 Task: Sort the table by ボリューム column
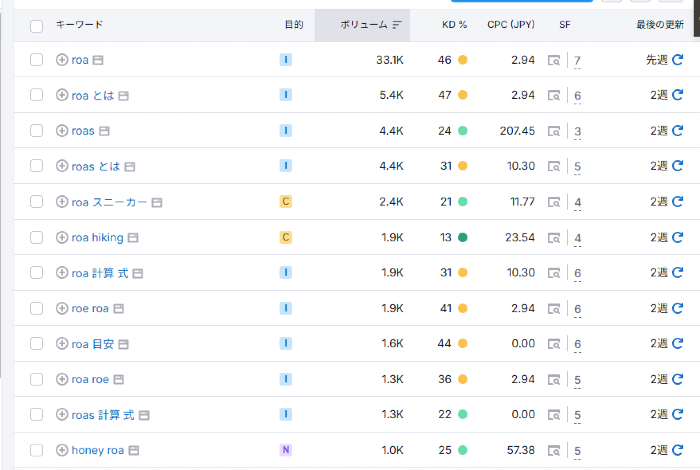tap(371, 25)
